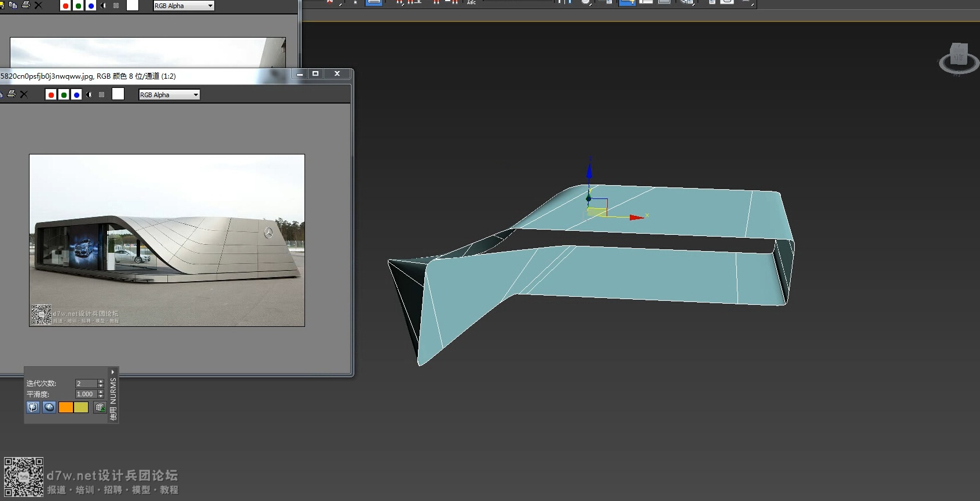Click the 平滑度 smoothness value field

86,394
